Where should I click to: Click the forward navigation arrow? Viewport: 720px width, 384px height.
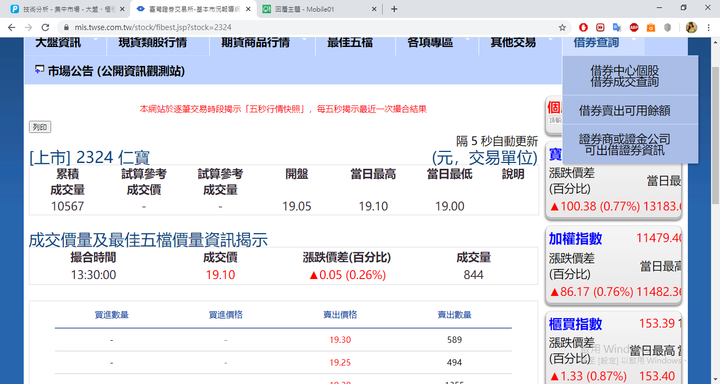click(28, 28)
